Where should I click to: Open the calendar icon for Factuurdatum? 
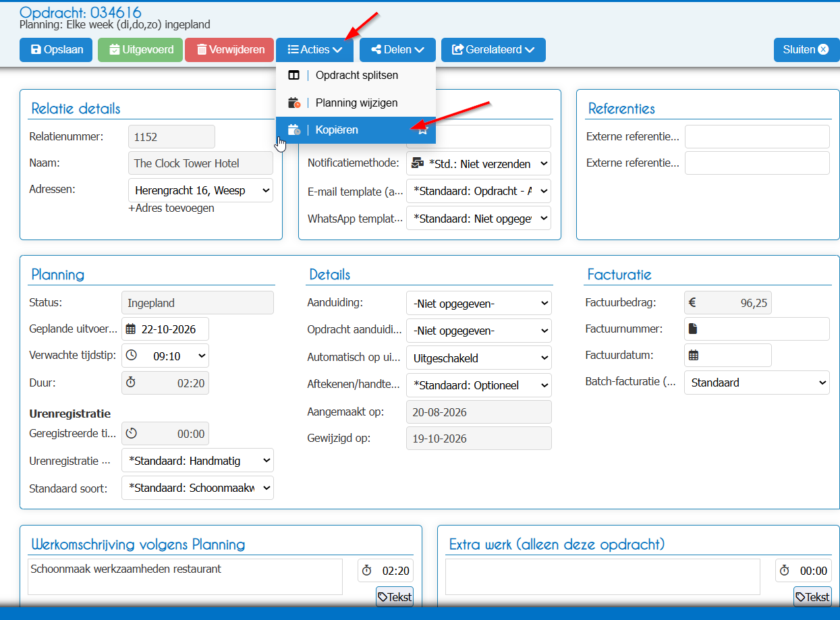click(x=693, y=356)
